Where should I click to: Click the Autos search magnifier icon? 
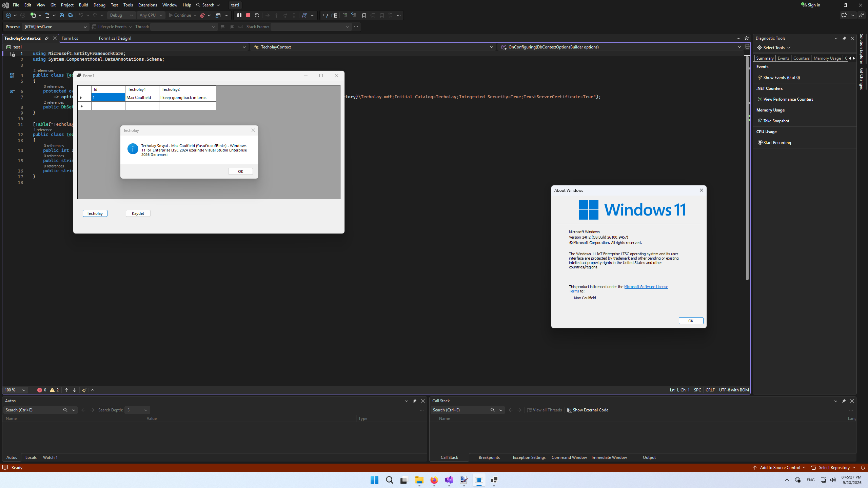(65, 410)
